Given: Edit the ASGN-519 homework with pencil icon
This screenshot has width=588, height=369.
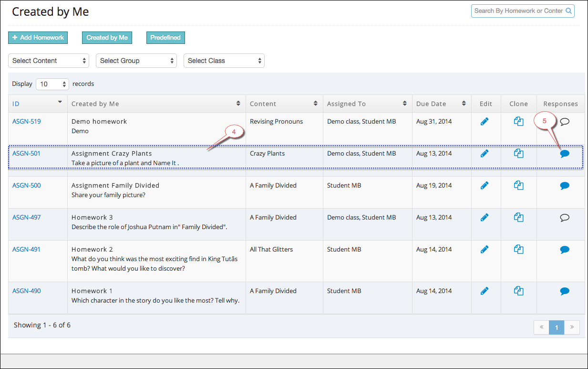Looking at the screenshot, I should coord(485,121).
